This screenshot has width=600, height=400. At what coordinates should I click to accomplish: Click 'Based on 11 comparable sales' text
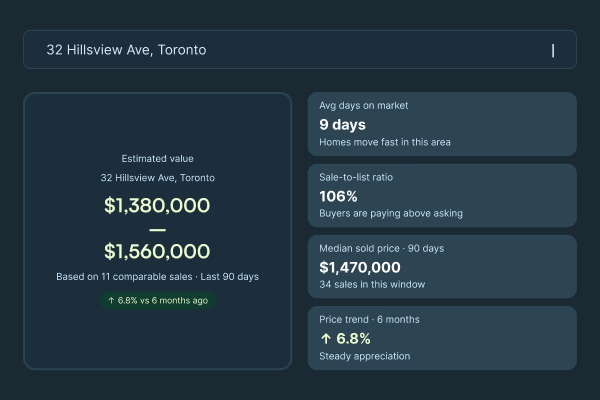coord(124,277)
